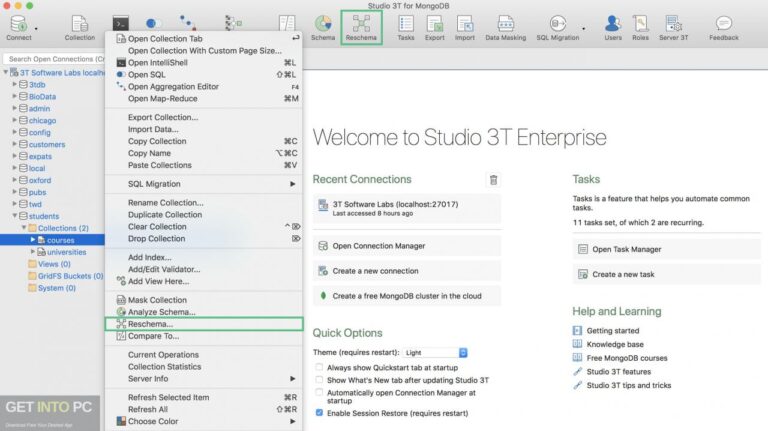Click the trash icon beside Recent Connections
The height and width of the screenshot is (431, 768).
click(x=493, y=180)
